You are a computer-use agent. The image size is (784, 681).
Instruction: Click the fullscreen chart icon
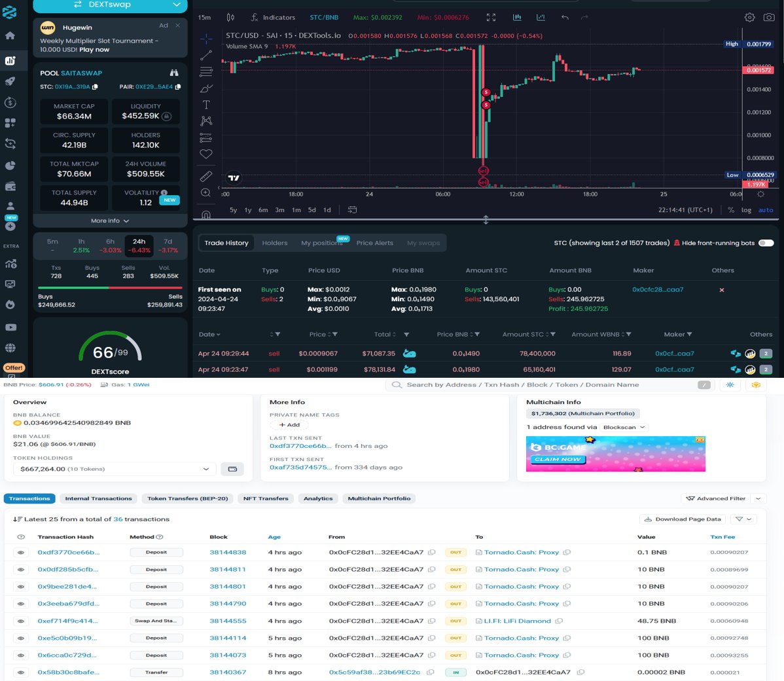[491, 18]
